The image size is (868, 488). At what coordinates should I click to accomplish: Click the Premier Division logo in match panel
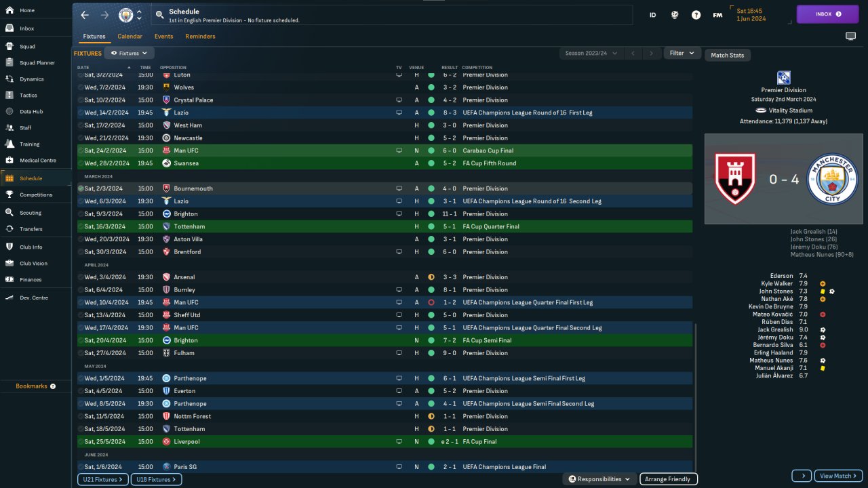784,77
